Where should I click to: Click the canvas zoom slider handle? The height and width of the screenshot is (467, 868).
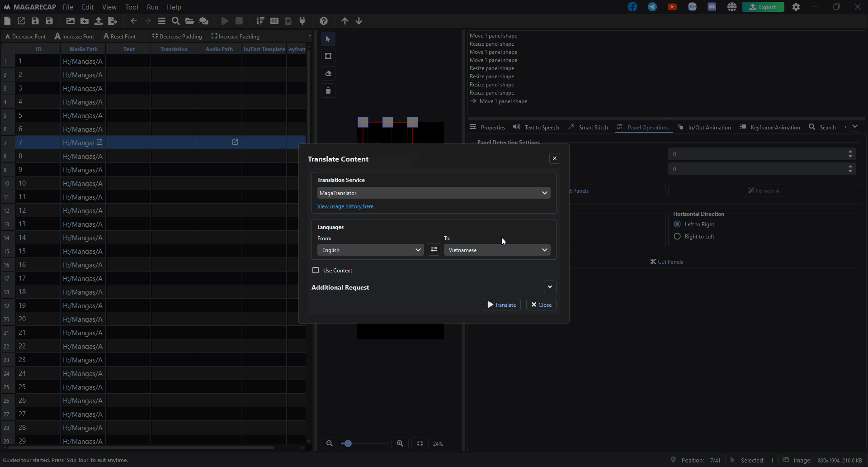click(348, 443)
